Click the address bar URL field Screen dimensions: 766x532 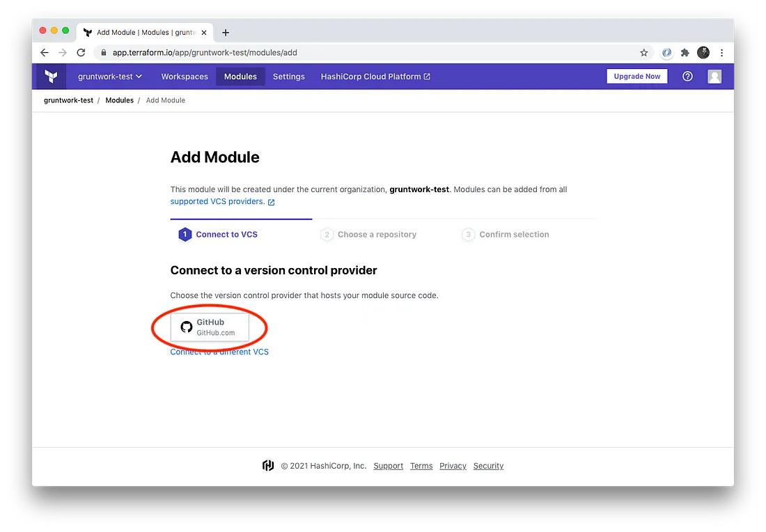click(373, 52)
